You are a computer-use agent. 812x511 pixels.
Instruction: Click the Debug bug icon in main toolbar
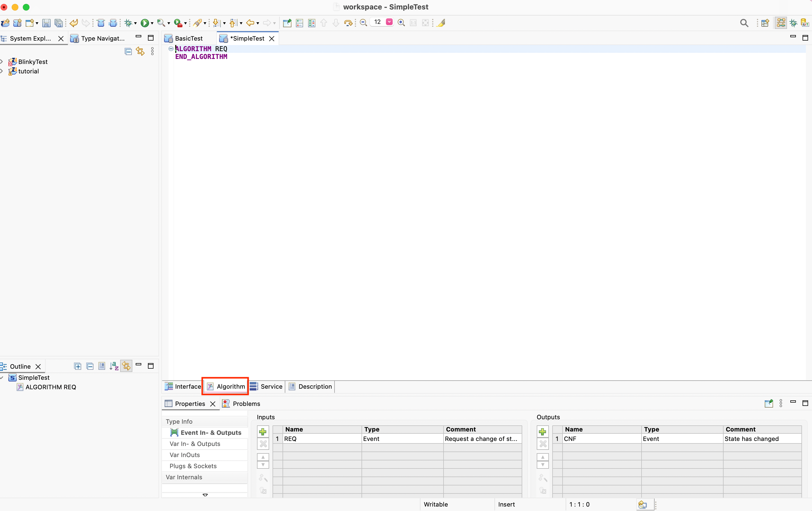pyautogui.click(x=128, y=23)
